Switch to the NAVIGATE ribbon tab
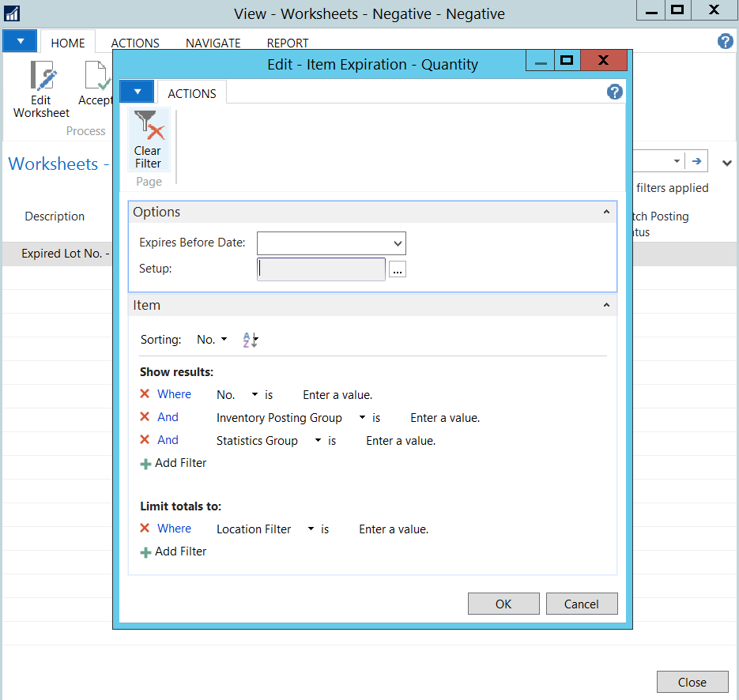 coord(213,43)
